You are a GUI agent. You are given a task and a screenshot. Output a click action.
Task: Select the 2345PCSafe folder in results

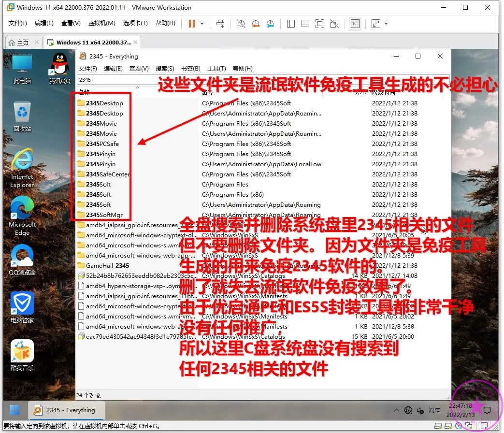pos(102,144)
